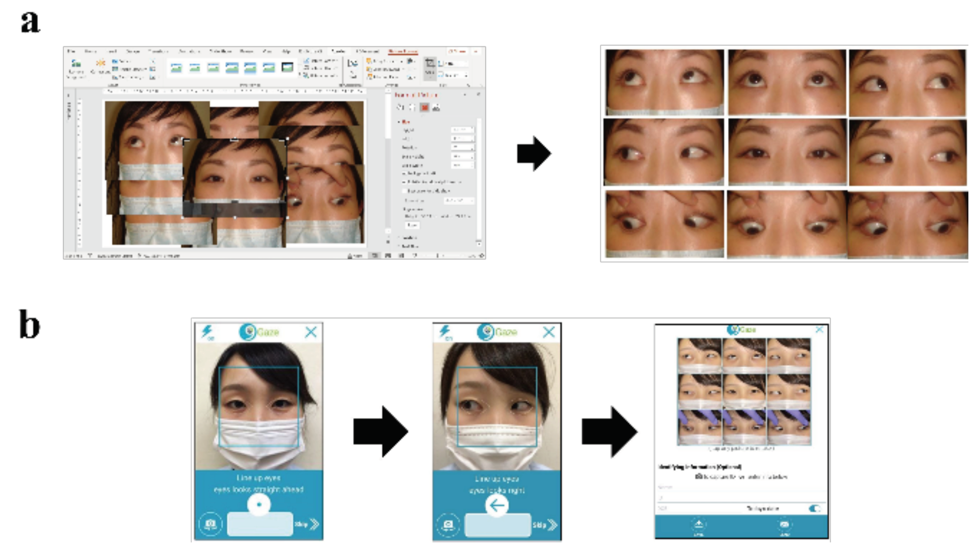Tick the unchecked checkbox in Format Picture pane
The width and height of the screenshot is (980, 554).
[404, 191]
